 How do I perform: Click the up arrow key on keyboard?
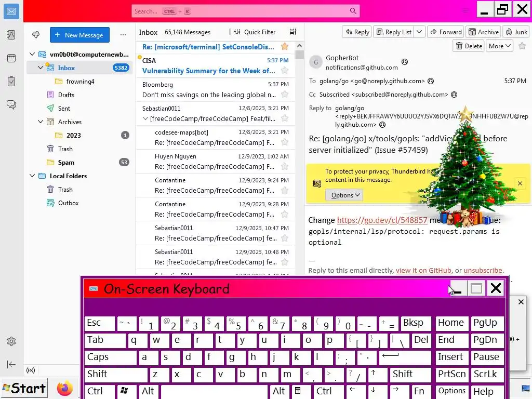coord(377,375)
